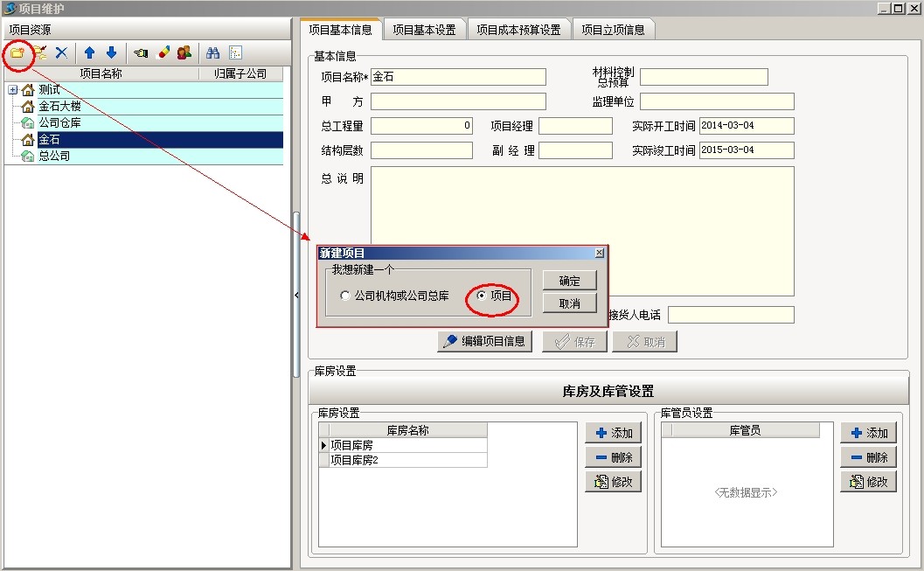924x571 pixels.
Task: Open the 项目成本预算设置 tab
Action: click(518, 30)
